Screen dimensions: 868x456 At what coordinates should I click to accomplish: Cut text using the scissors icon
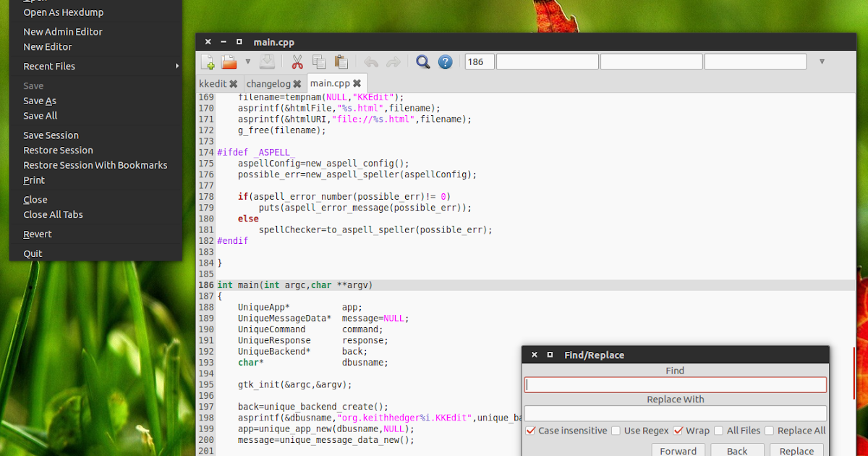tap(297, 62)
